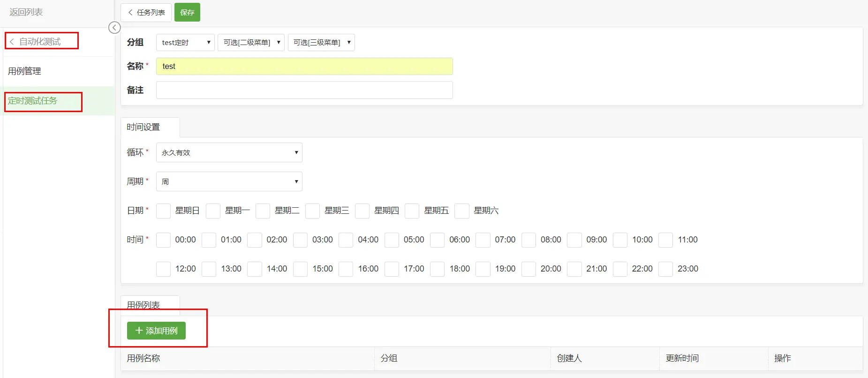Focus the 名称 input containing test

(x=304, y=67)
